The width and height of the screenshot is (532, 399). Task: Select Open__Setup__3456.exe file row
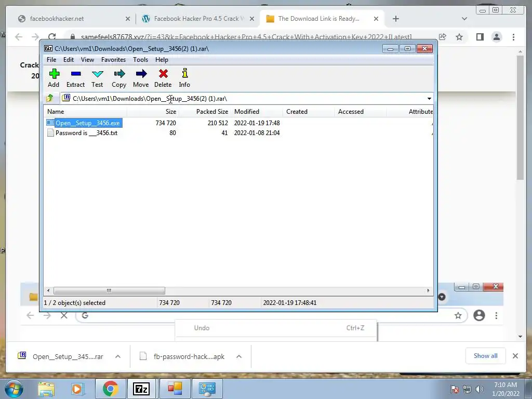coord(84,123)
